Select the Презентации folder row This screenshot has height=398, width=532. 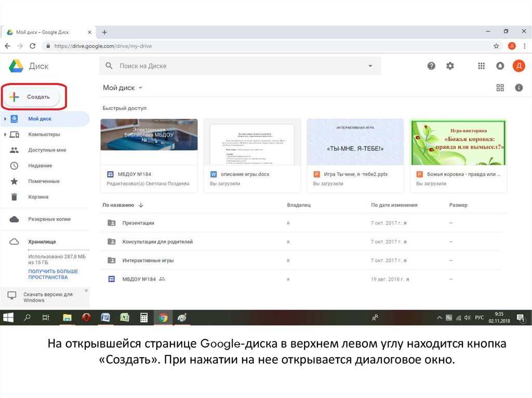[301, 223]
